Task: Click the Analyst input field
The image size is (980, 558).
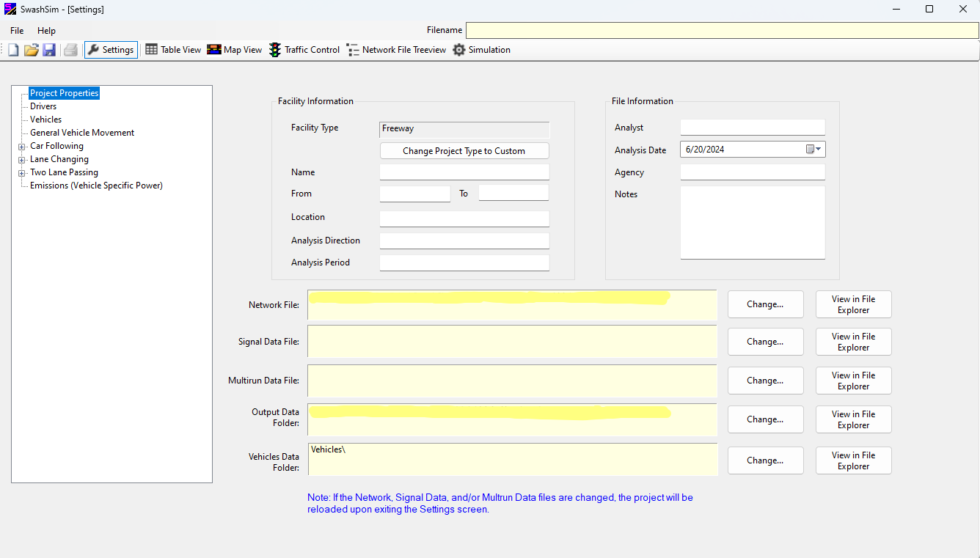Action: coord(753,128)
